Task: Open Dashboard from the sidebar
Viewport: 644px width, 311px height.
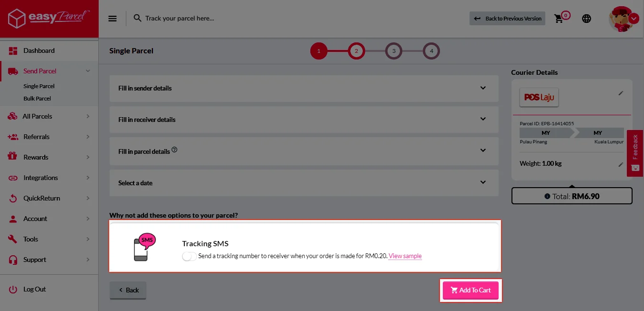Action: (x=39, y=50)
